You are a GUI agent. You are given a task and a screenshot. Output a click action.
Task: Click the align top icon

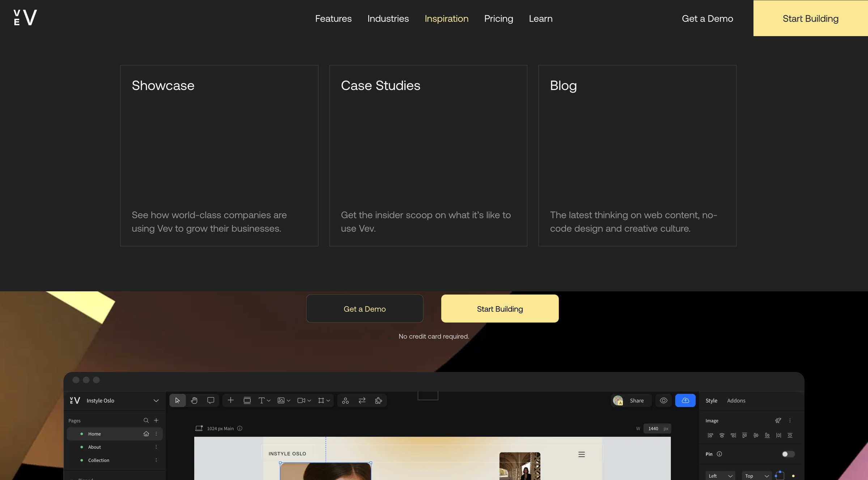744,435
